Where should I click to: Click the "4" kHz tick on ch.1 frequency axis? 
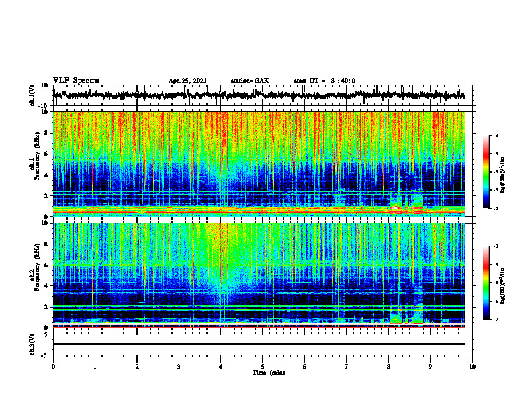46,175
